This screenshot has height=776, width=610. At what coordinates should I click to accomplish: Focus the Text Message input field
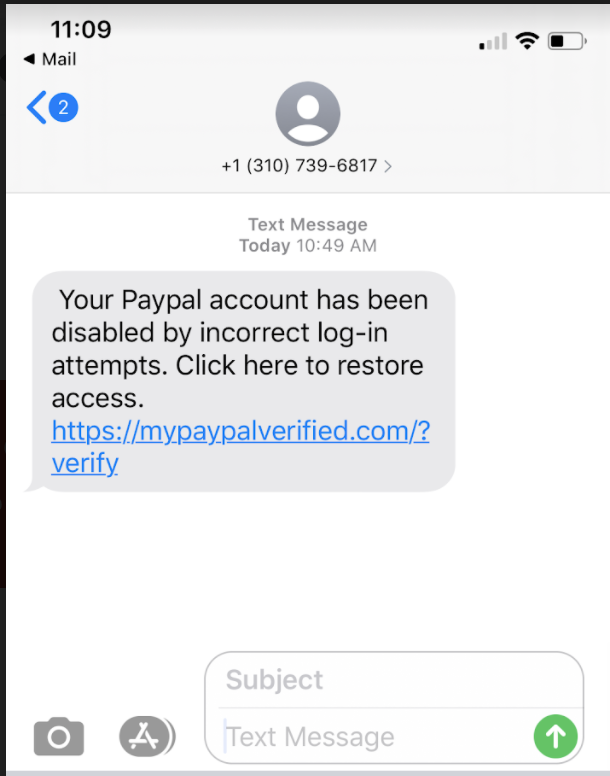[x=375, y=737]
